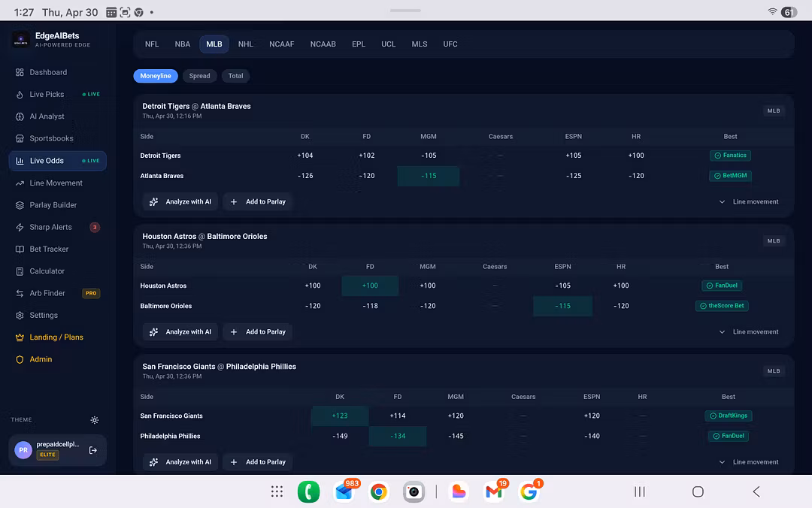The height and width of the screenshot is (508, 812).
Task: Click the PR user avatar
Action: pyautogui.click(x=23, y=450)
